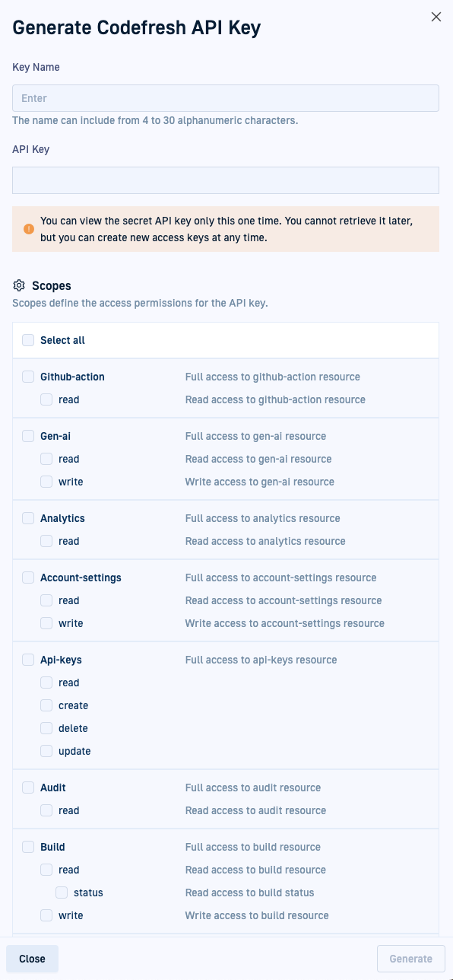Click the Close button
The image size is (453, 980).
coord(32,959)
